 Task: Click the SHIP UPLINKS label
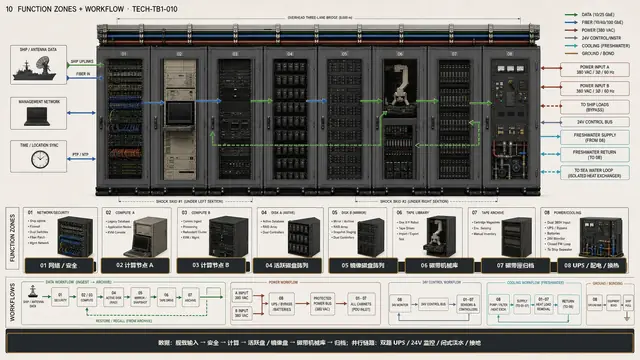point(82,61)
